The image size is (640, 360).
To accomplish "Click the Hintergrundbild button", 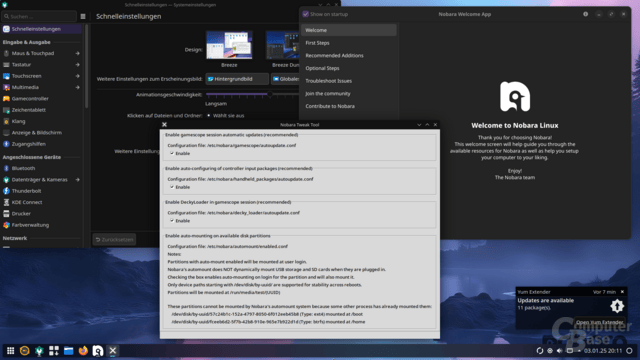I will (237, 79).
